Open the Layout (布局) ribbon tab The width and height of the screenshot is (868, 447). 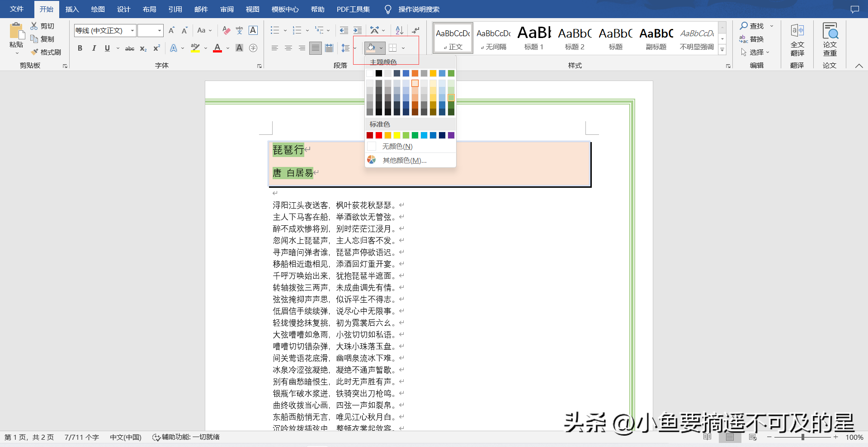149,9
